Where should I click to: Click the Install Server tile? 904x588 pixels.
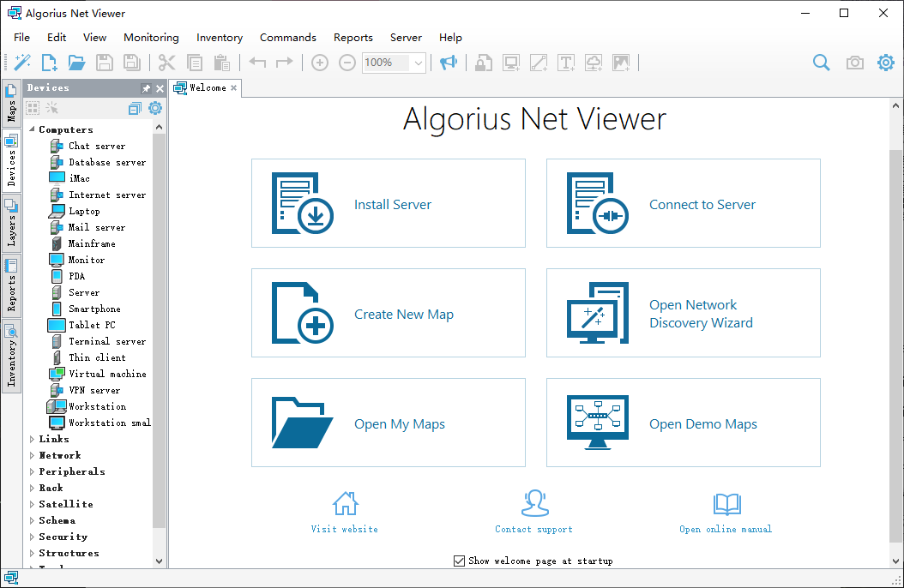point(389,203)
